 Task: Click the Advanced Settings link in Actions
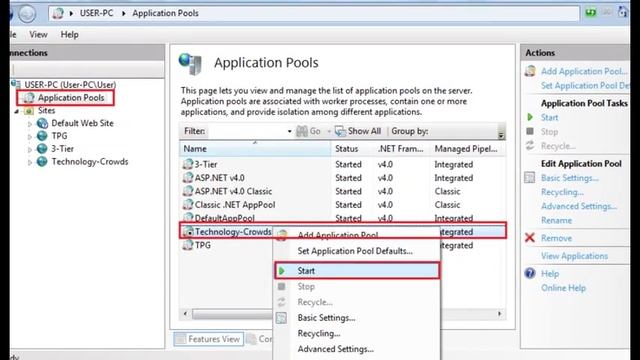[579, 206]
